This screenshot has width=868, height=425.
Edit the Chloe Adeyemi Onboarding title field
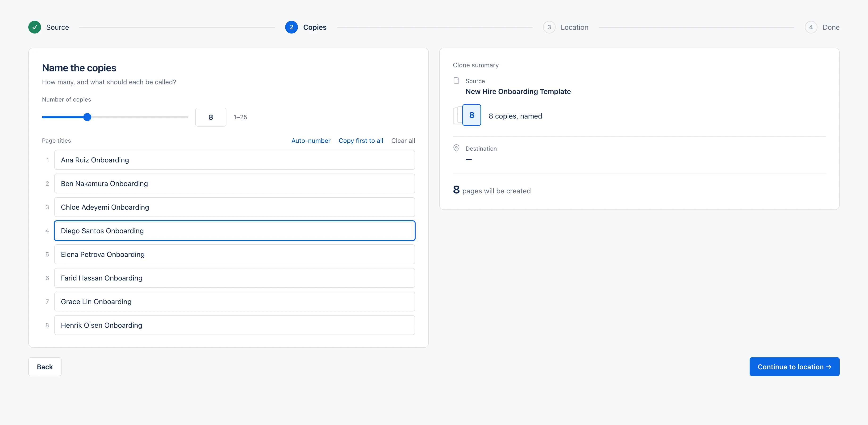point(234,207)
